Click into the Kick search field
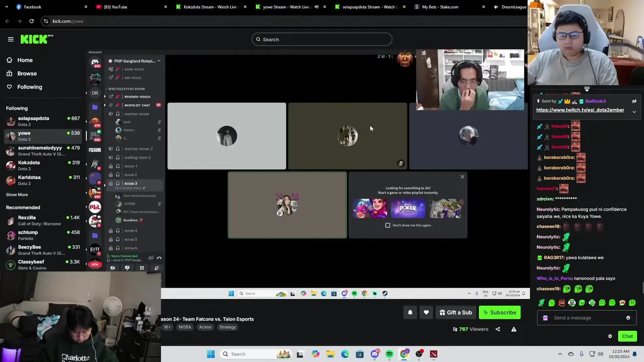 tap(321, 39)
